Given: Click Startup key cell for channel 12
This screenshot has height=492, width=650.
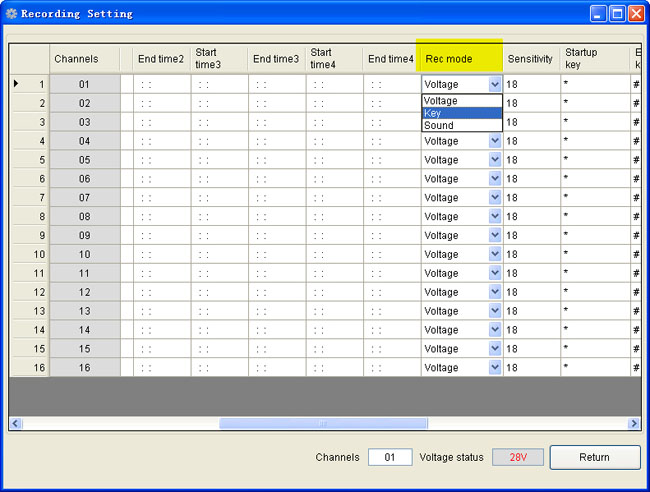Looking at the screenshot, I should coord(594,292).
